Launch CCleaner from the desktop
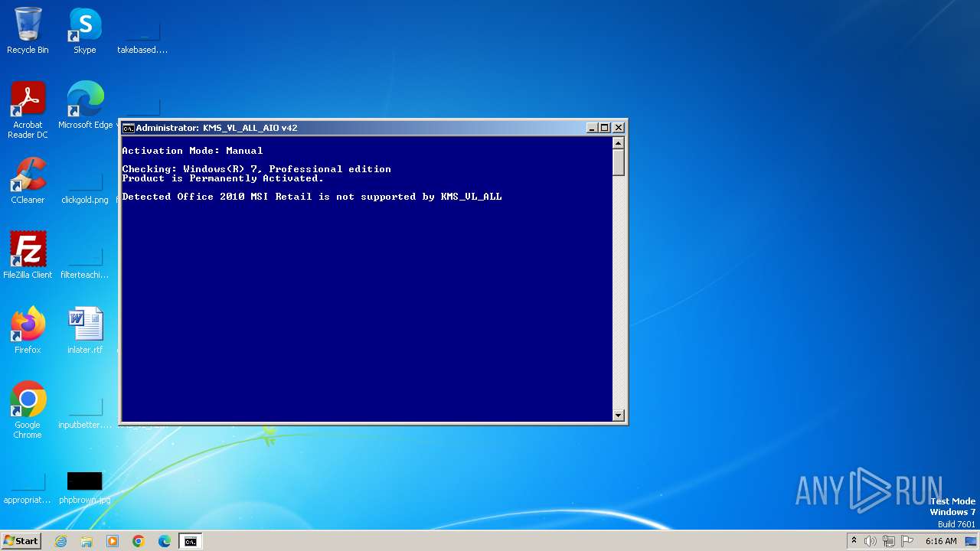The width and height of the screenshot is (980, 551). tap(28, 181)
